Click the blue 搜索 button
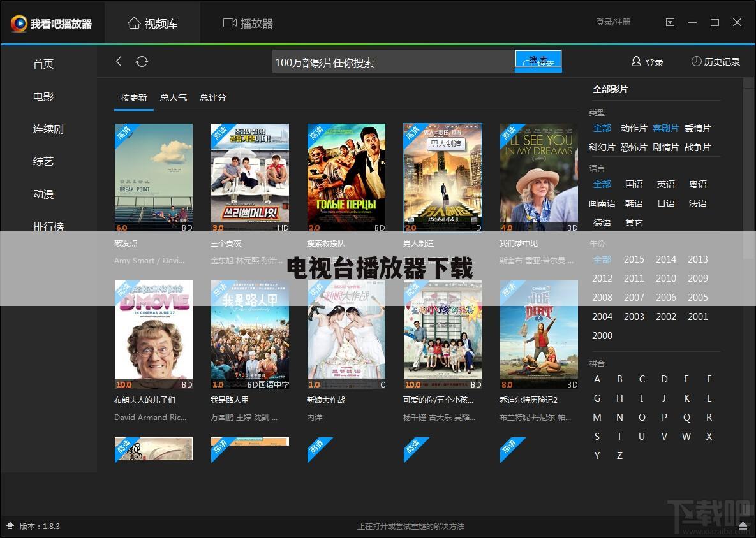The height and width of the screenshot is (538, 756). point(538,61)
